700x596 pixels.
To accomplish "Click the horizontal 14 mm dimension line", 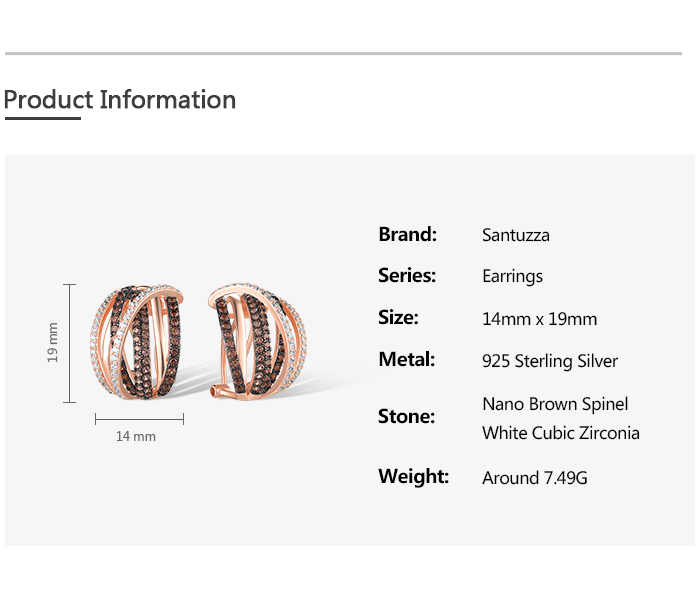I will pyautogui.click(x=139, y=418).
